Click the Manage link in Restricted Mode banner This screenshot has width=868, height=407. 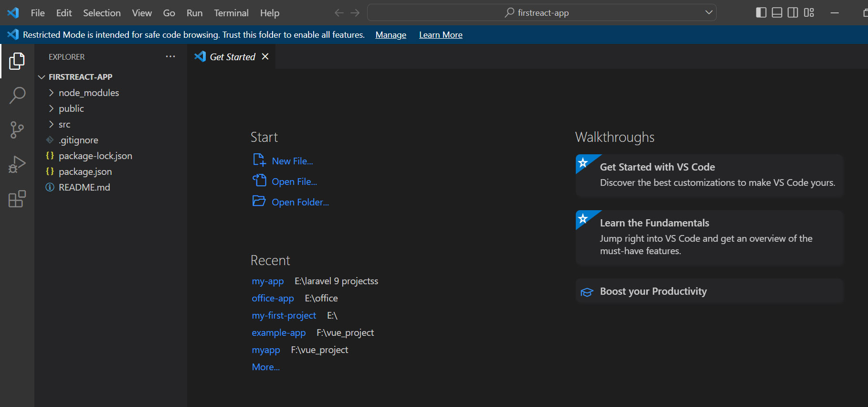pos(391,35)
